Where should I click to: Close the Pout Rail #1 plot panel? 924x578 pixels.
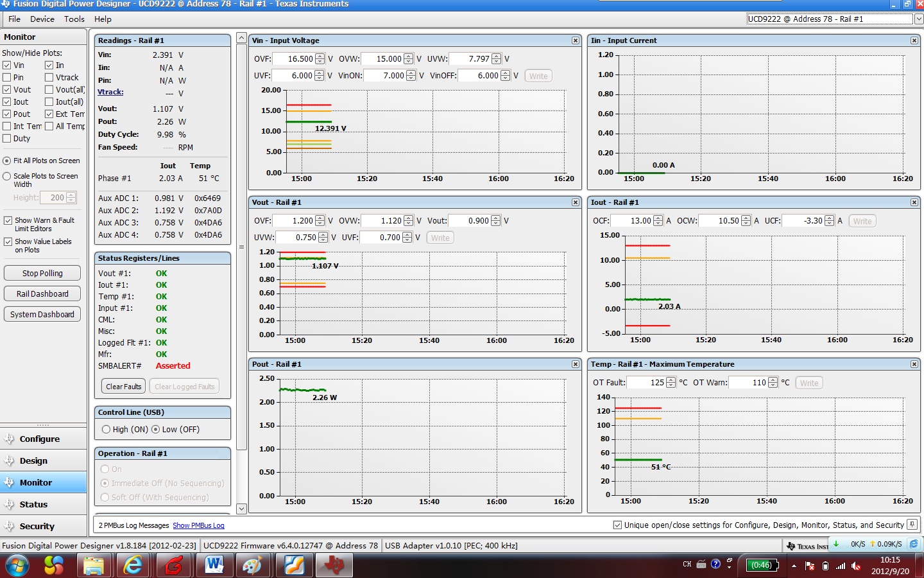pos(576,364)
